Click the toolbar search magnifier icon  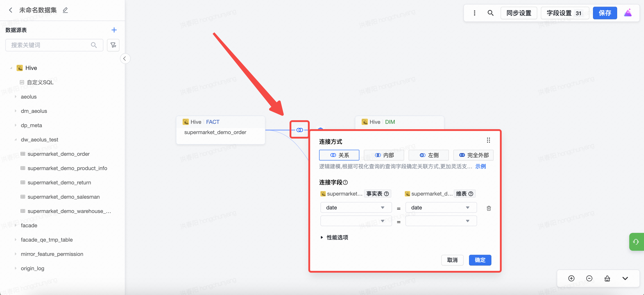(x=490, y=13)
